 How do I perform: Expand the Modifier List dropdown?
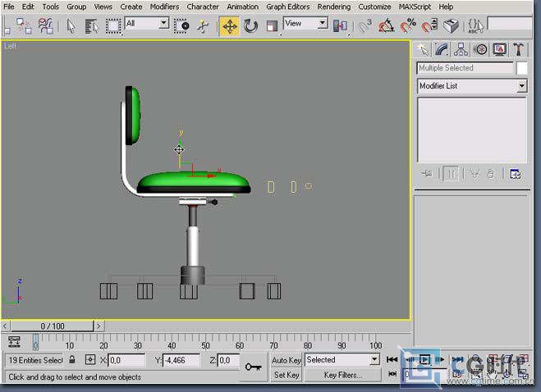pyautogui.click(x=521, y=86)
